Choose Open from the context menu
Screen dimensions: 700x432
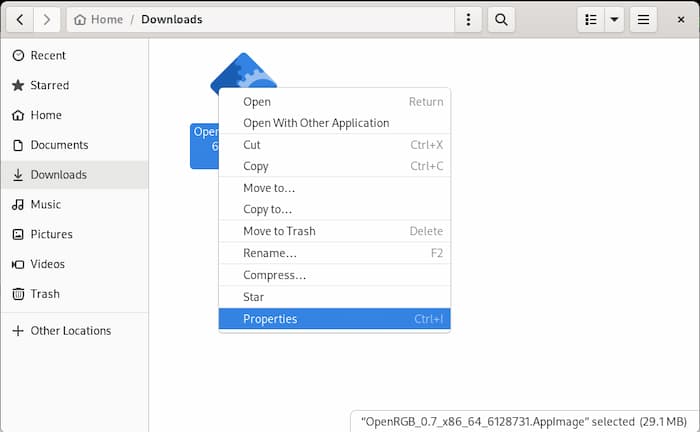click(x=334, y=102)
